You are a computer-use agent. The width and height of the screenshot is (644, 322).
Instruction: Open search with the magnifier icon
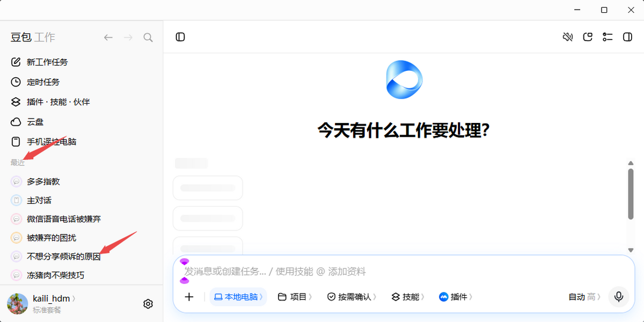point(148,37)
